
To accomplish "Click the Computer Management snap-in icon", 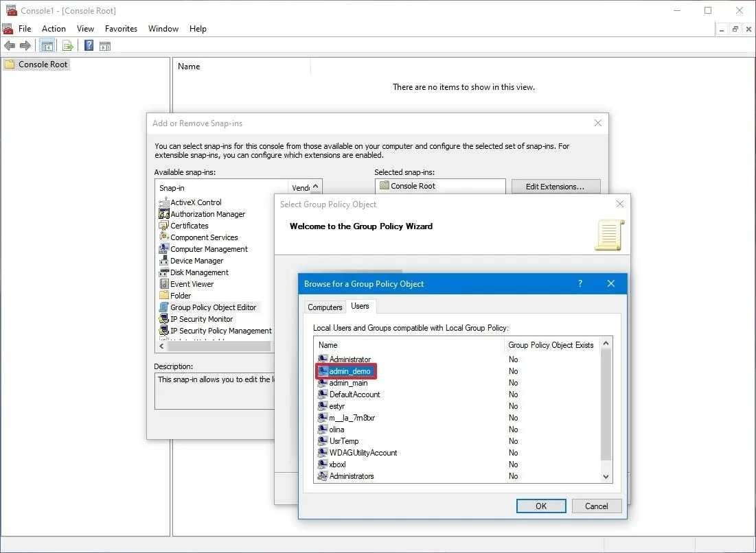I will click(x=164, y=249).
